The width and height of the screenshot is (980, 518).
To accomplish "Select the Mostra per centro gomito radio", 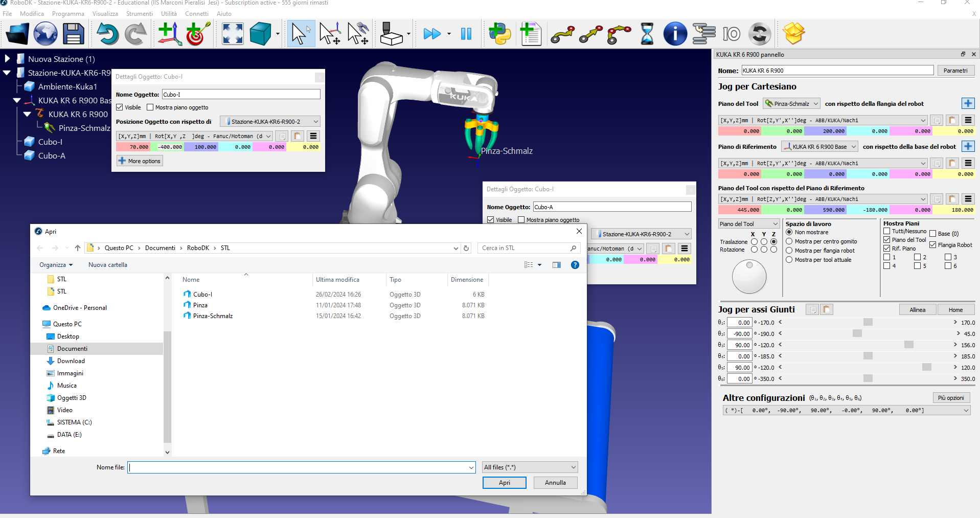I will click(x=789, y=241).
